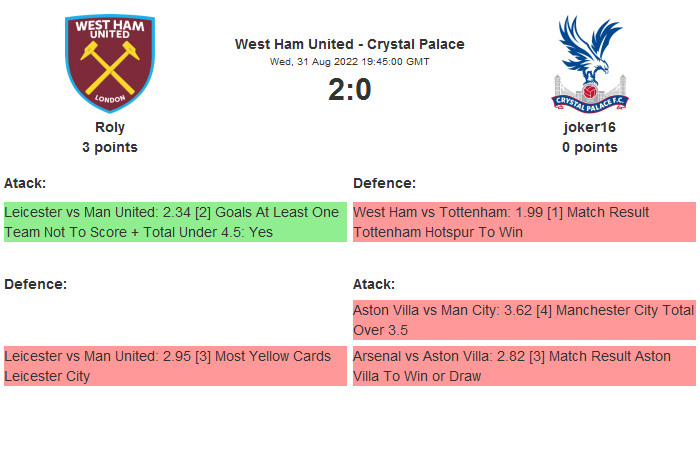Select Atack heading above Aston Villa vs Man City
The width and height of the screenshot is (700, 460).
tap(374, 284)
